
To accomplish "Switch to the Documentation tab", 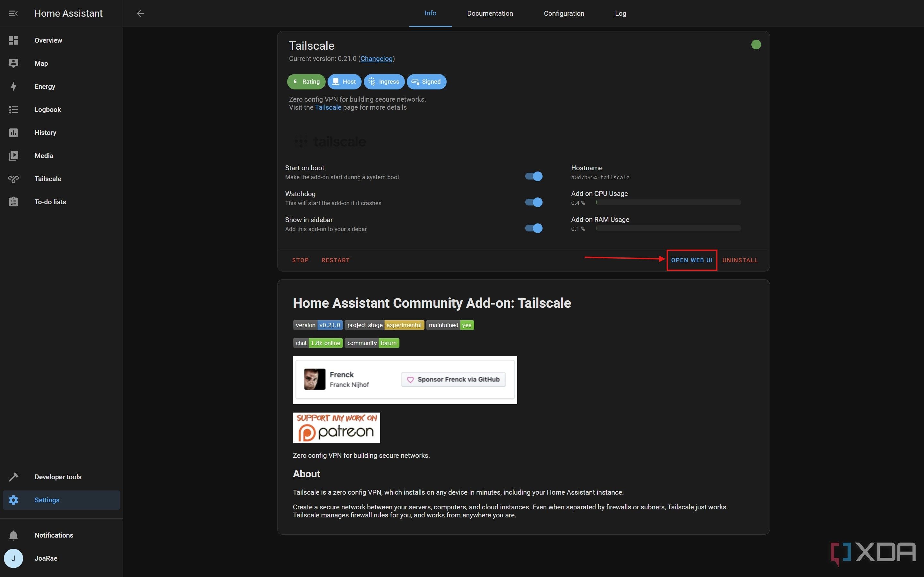I will (490, 13).
